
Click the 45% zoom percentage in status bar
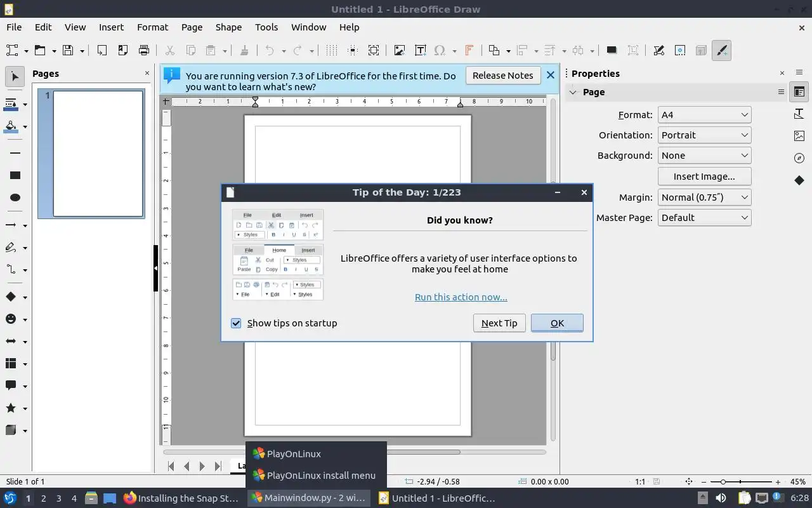[x=798, y=482]
